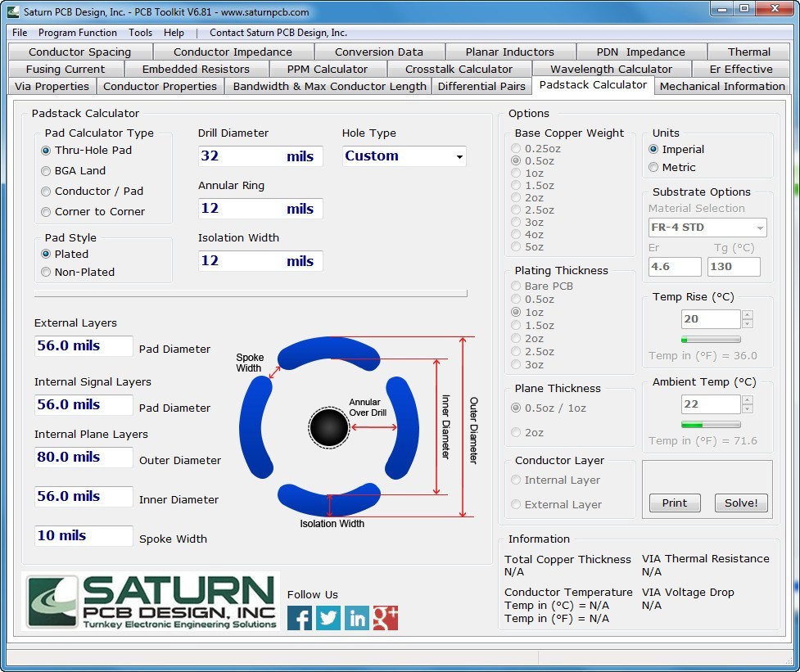The height and width of the screenshot is (672, 800).
Task: Open Saturn PCB's Facebook page
Action: 299,618
